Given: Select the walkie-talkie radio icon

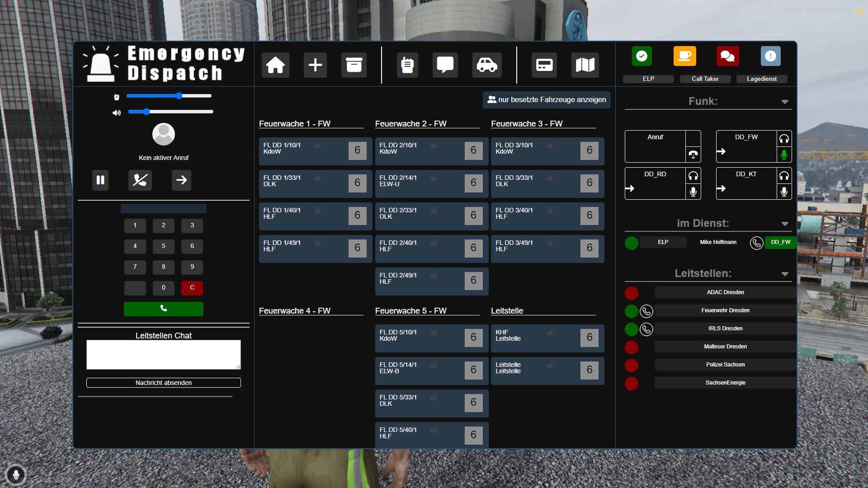Looking at the screenshot, I should coord(407,65).
